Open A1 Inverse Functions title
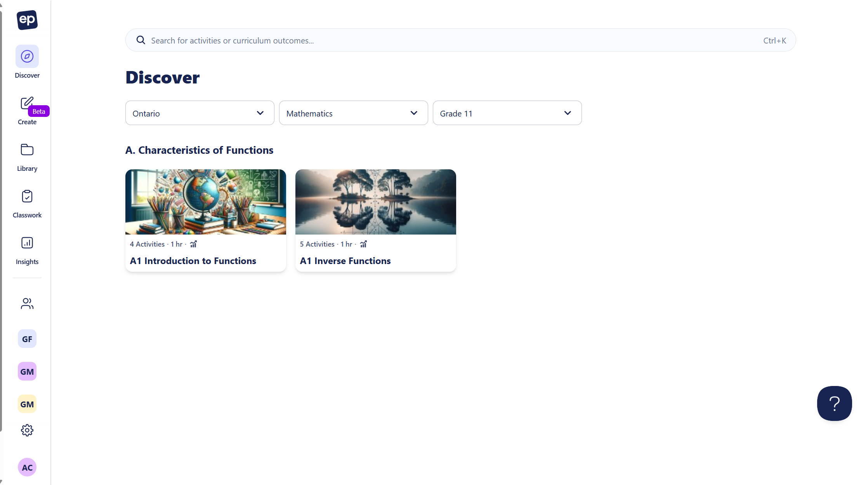 coord(345,261)
